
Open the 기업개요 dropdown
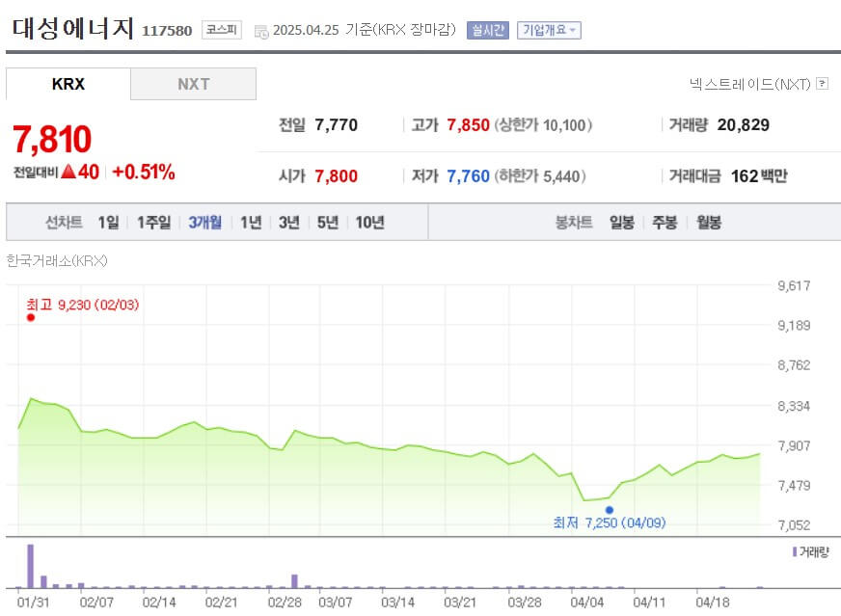pyautogui.click(x=549, y=30)
